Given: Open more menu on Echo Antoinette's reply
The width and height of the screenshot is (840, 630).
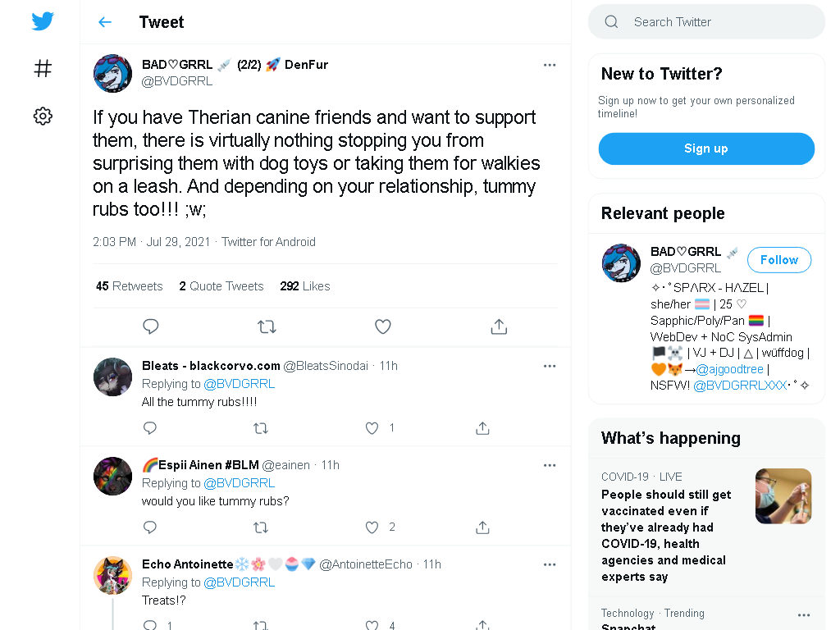Looking at the screenshot, I should [550, 564].
